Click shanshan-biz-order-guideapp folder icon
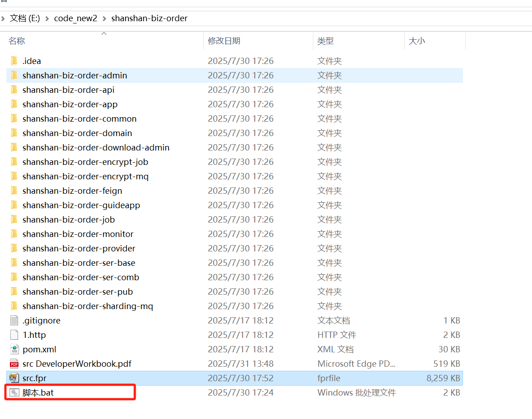Viewport: 532px width, 419px height. 14,205
